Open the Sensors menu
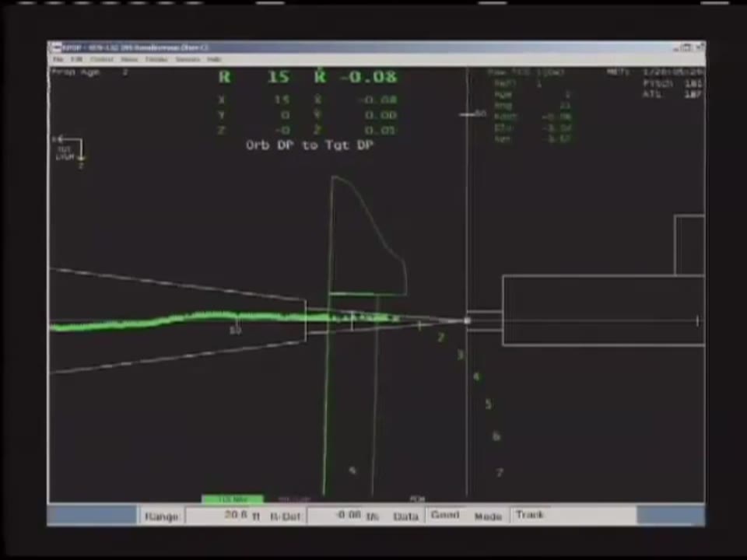Screen dimensions: 747x560 (188, 60)
